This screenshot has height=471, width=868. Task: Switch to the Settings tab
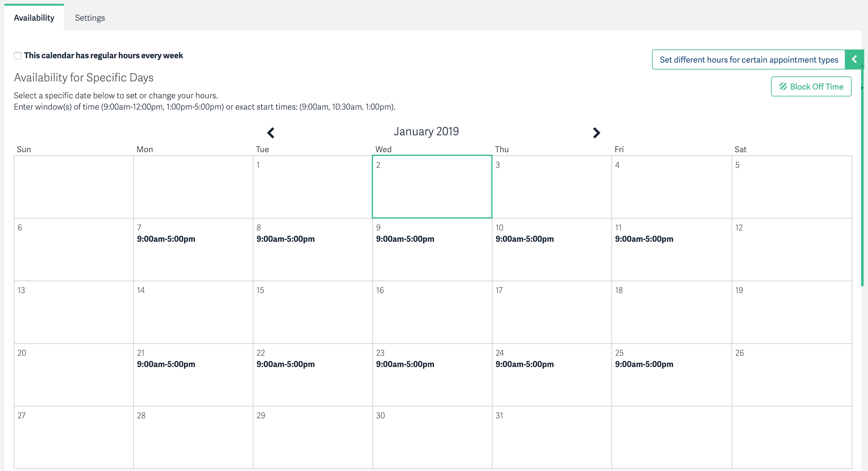point(90,18)
